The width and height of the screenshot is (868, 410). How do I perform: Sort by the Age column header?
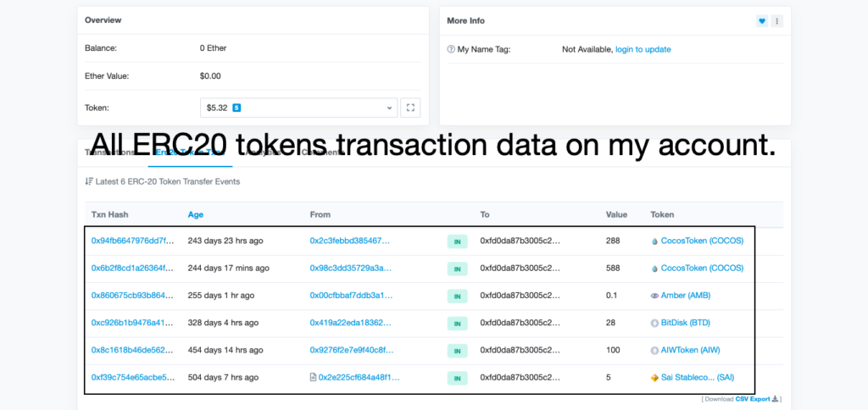pyautogui.click(x=196, y=214)
